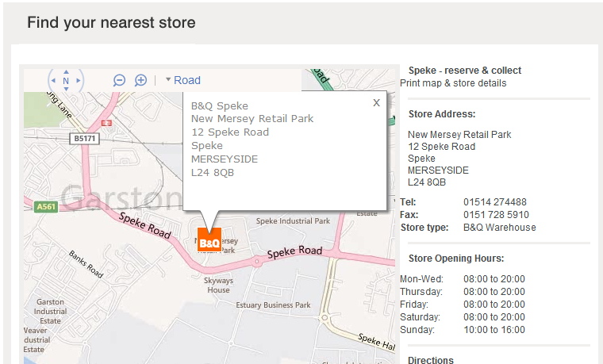The image size is (603, 364).
Task: Zoom in the map with plus icon
Action: click(x=140, y=80)
